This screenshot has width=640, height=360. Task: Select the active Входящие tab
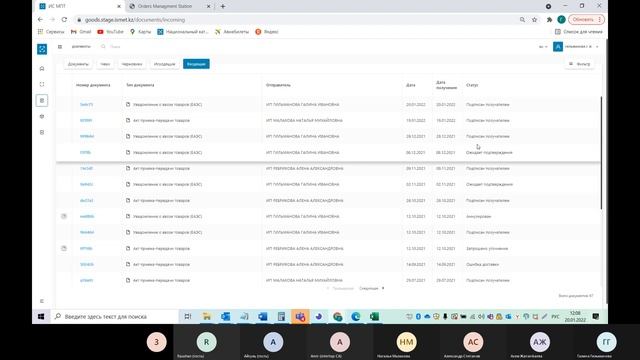196,64
